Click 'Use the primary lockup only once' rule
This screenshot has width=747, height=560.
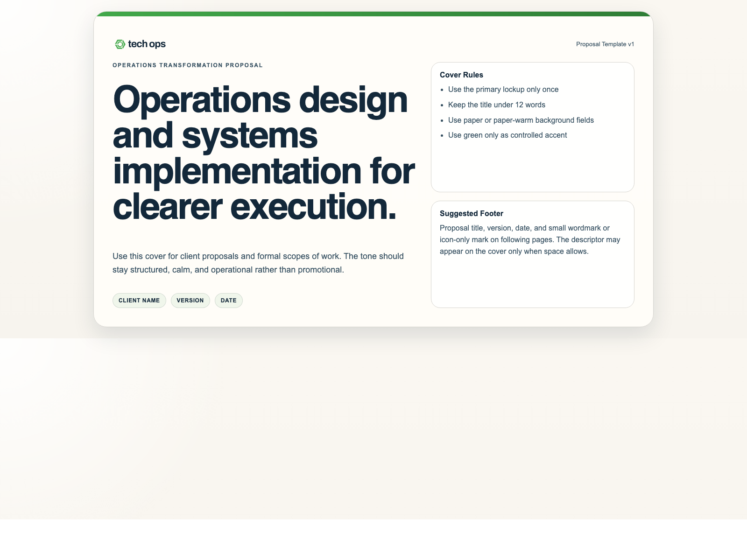pyautogui.click(x=503, y=90)
